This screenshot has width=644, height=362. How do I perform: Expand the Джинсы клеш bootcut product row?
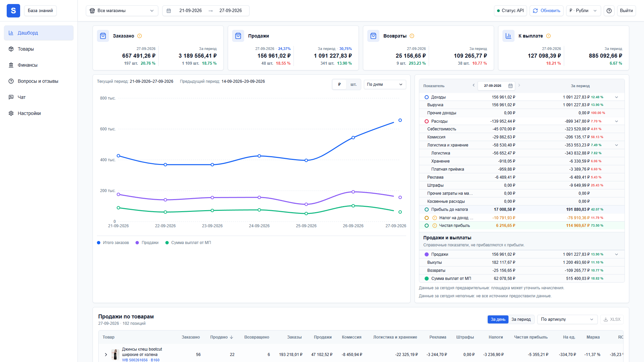point(106,355)
